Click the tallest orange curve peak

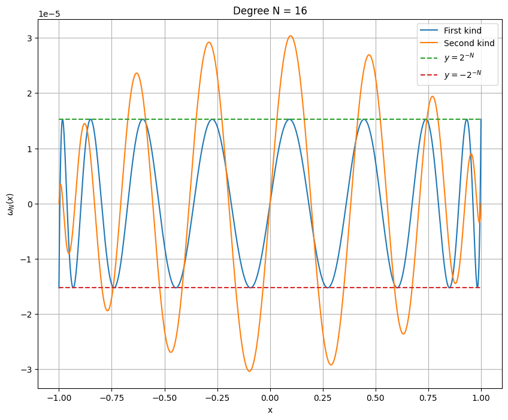pyautogui.click(x=290, y=36)
